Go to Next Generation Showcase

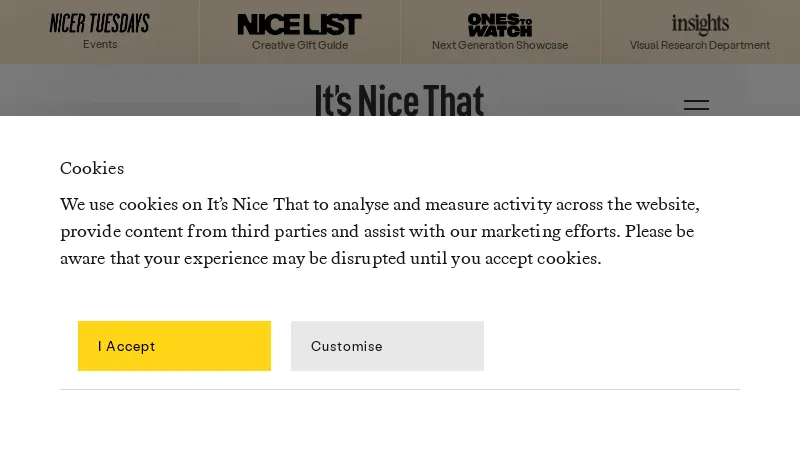(x=500, y=45)
